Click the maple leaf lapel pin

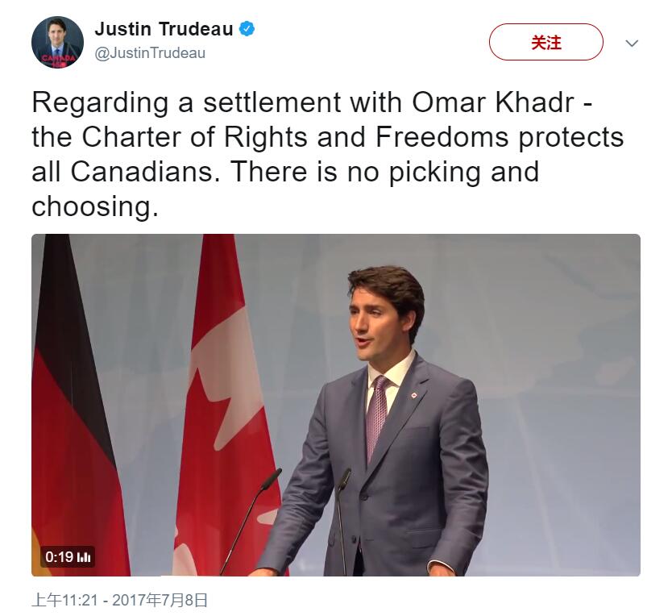413,396
